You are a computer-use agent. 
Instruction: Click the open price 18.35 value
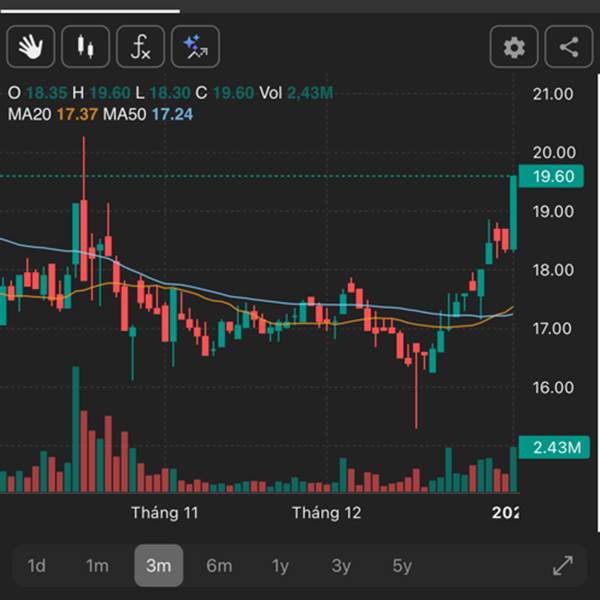click(47, 93)
